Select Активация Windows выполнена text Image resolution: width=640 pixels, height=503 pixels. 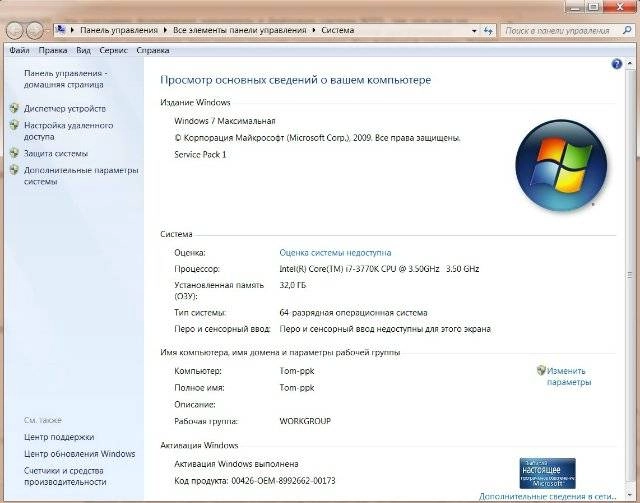pyautogui.click(x=236, y=464)
